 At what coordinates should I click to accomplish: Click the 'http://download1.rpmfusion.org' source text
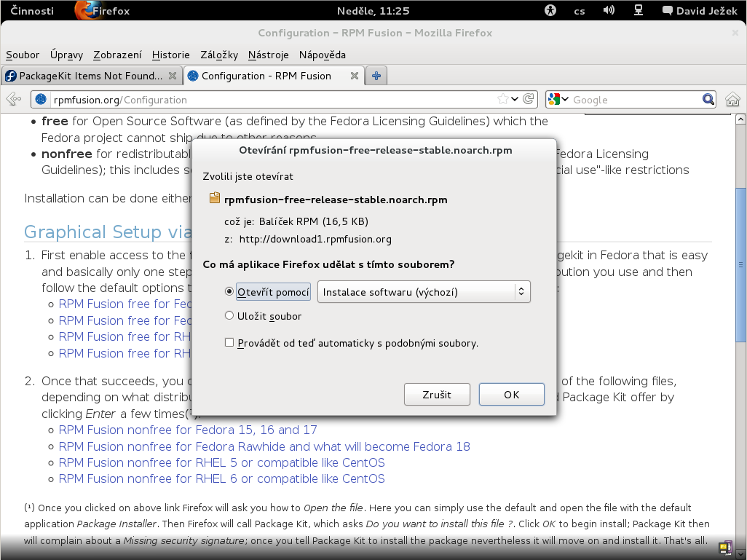[x=315, y=240]
